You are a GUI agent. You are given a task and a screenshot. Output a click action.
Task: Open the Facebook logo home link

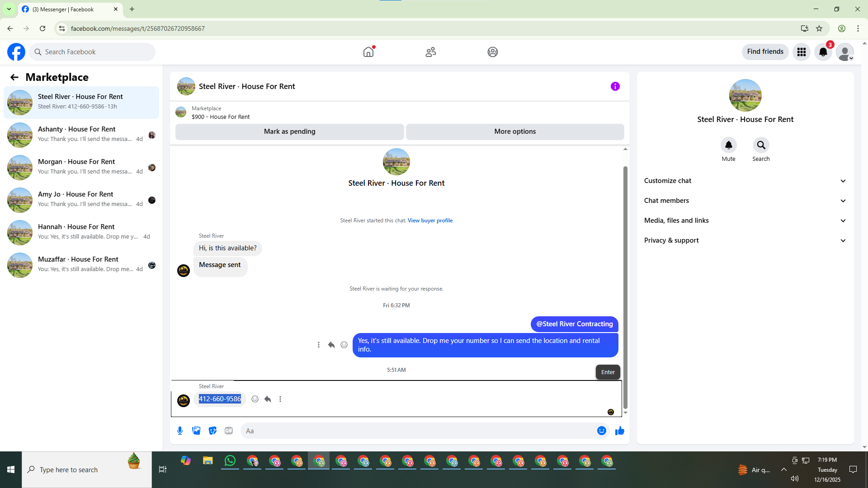point(16,52)
